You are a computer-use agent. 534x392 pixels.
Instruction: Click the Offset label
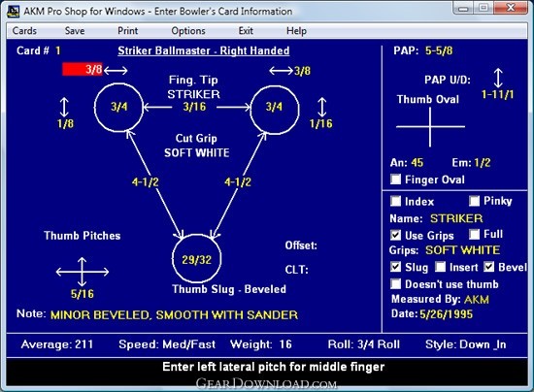click(x=301, y=245)
